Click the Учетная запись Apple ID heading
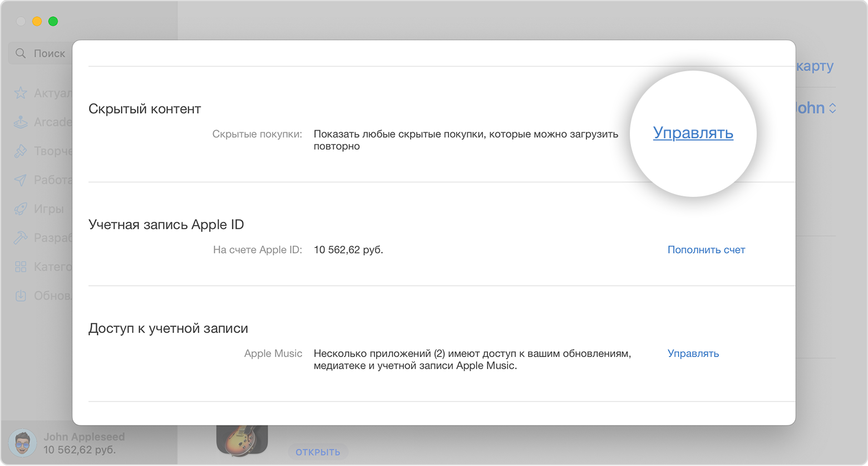The width and height of the screenshot is (868, 466). point(166,225)
